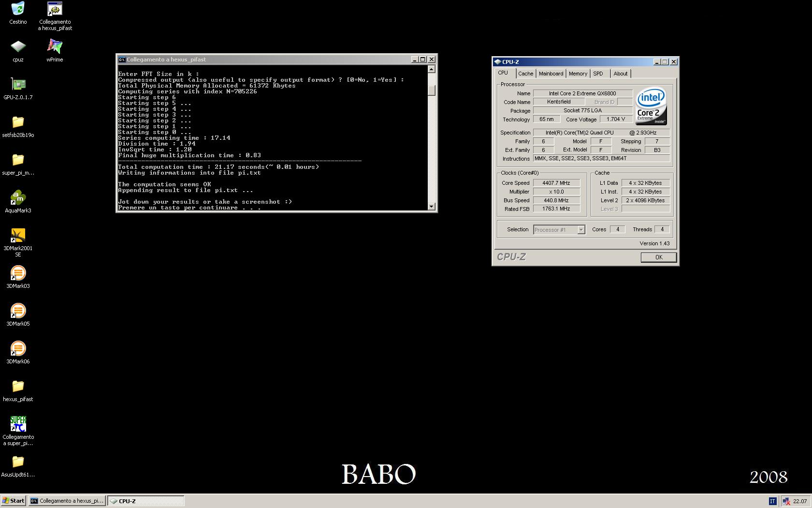
Task: Switch to the Cache tab
Action: (526, 74)
